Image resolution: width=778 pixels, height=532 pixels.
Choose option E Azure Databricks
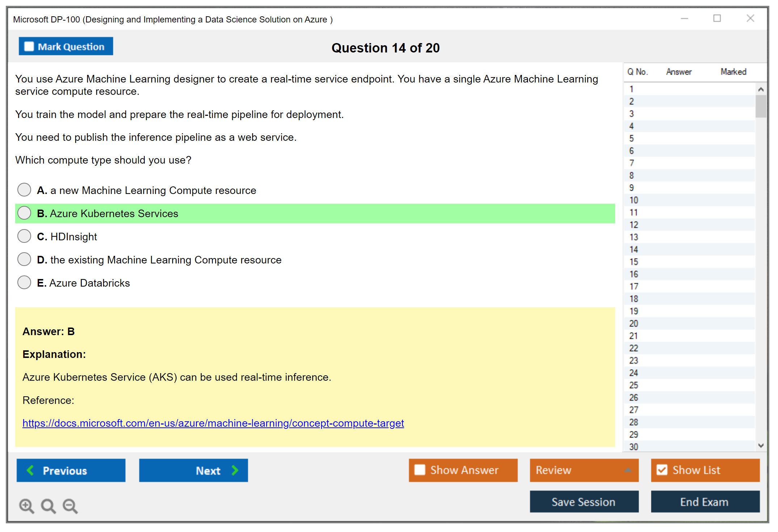tap(24, 282)
